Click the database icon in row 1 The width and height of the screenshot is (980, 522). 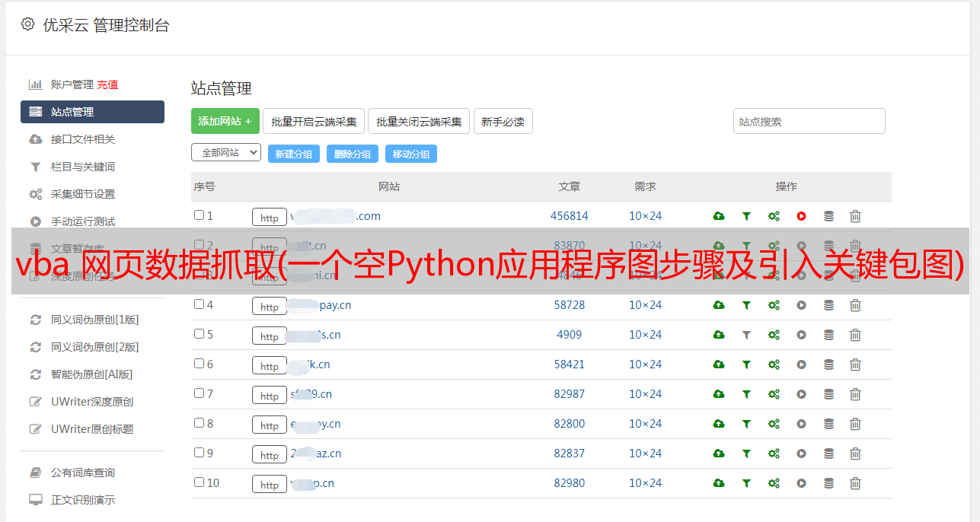click(828, 216)
